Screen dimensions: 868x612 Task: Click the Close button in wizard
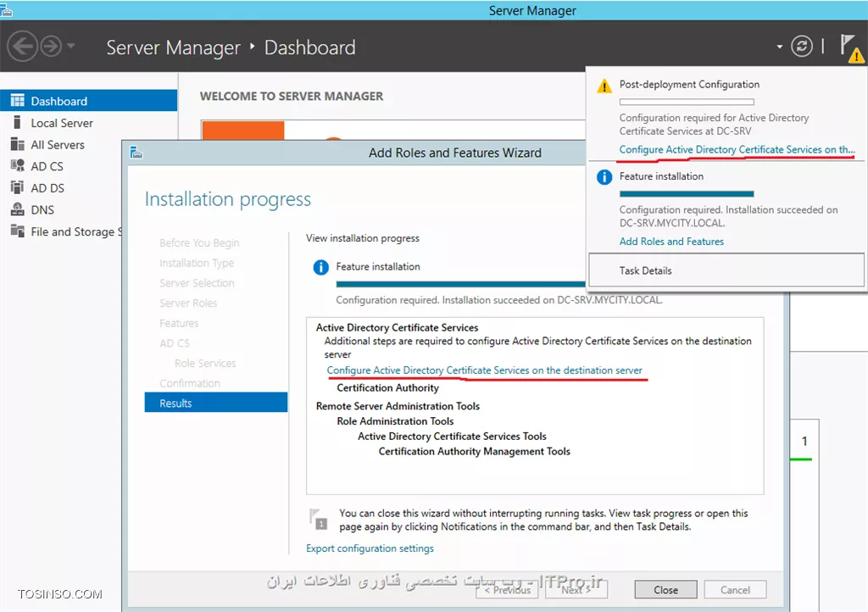(665, 590)
